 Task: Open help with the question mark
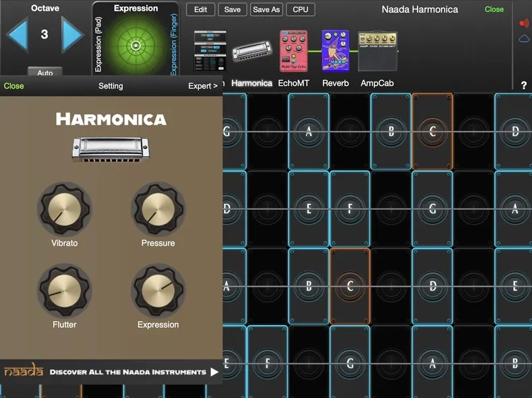point(524,85)
